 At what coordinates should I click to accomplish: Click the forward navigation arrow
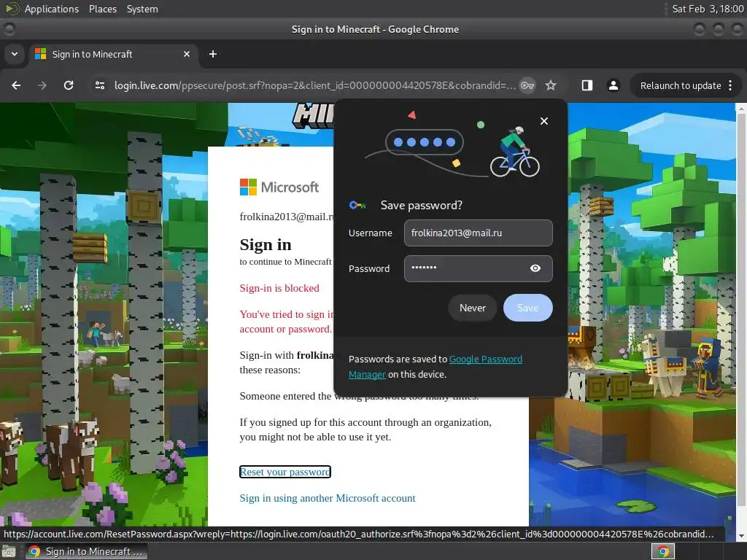[x=42, y=85]
